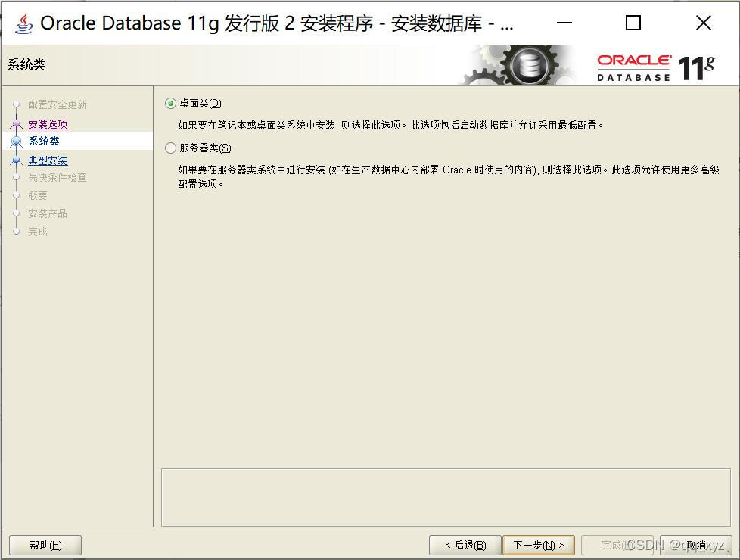Select the 桌面类 radio button
This screenshot has width=740, height=560.
click(169, 103)
